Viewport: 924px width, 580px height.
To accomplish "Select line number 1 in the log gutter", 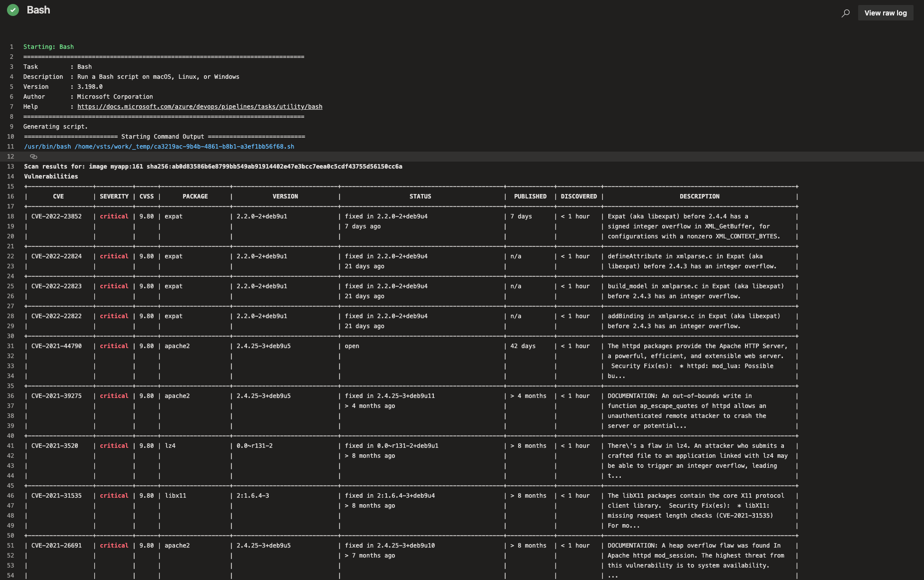I will (11, 47).
